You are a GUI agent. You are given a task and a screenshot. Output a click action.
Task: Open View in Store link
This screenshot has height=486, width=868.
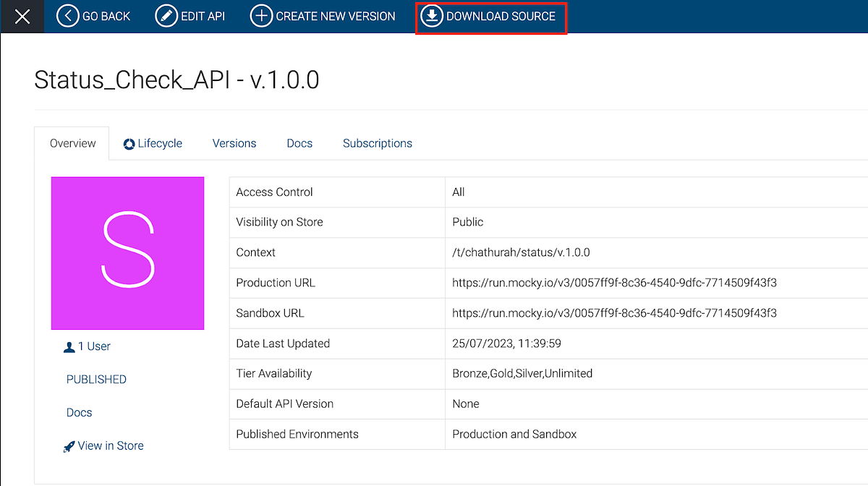coord(110,445)
